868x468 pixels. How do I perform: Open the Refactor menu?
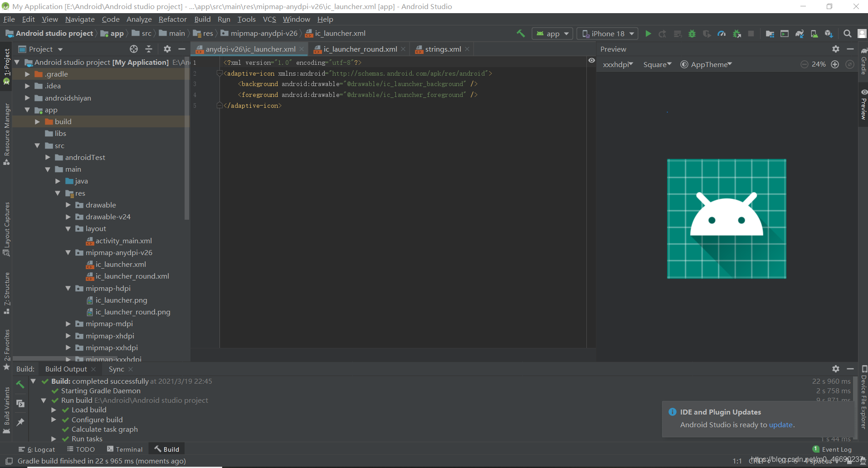[x=172, y=19]
